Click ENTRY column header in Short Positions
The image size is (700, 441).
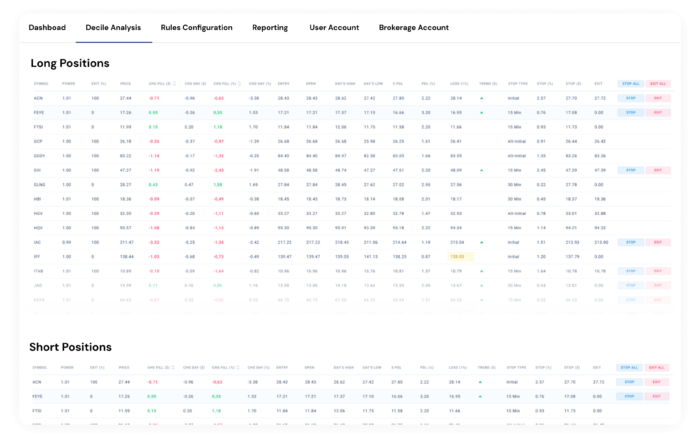(282, 367)
